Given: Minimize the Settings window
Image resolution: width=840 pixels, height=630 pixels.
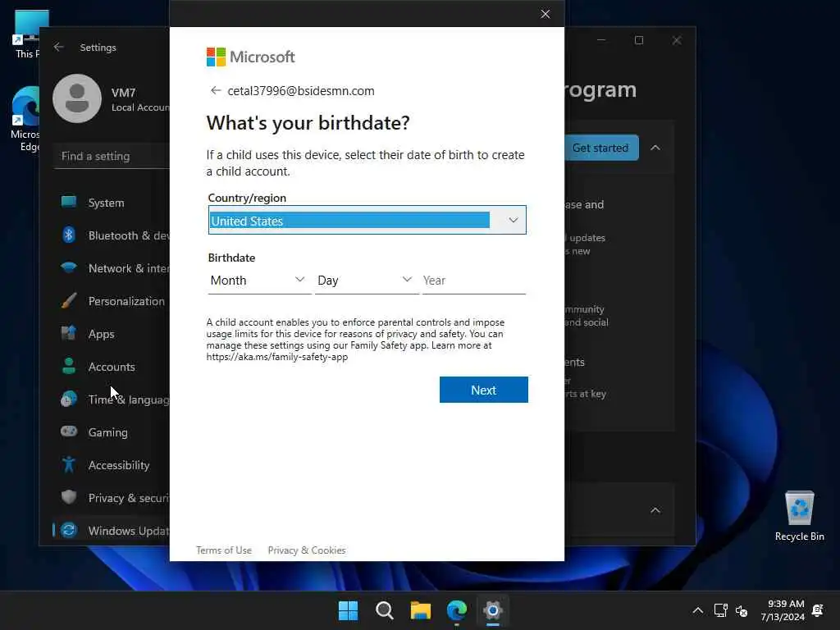Looking at the screenshot, I should tap(601, 40).
